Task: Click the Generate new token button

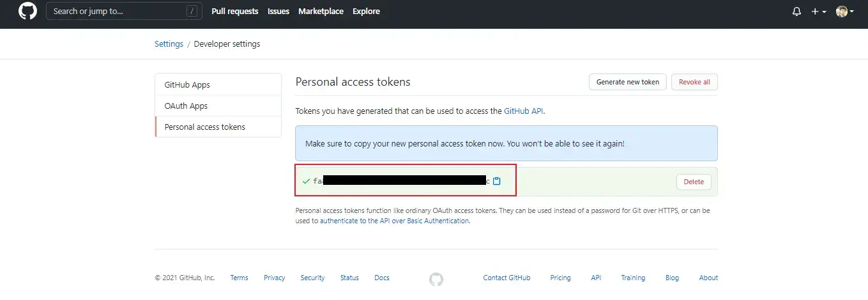Action: [627, 82]
